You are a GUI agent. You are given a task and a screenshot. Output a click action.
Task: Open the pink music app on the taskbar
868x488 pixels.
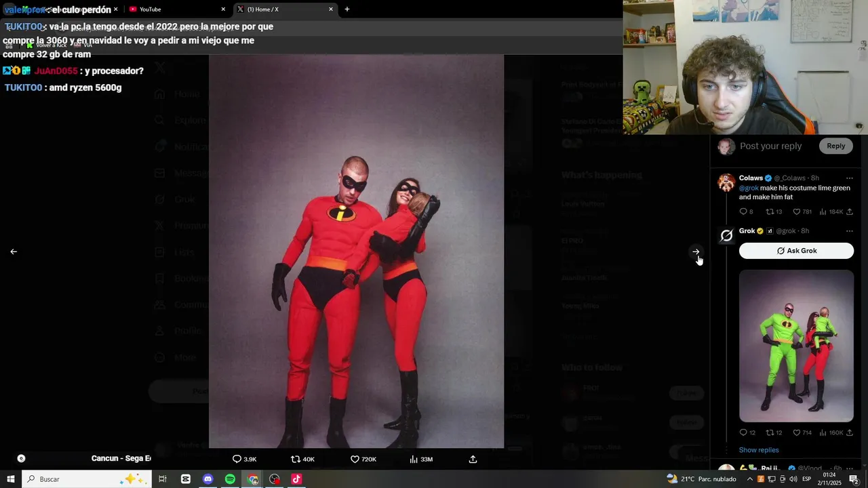(296, 479)
